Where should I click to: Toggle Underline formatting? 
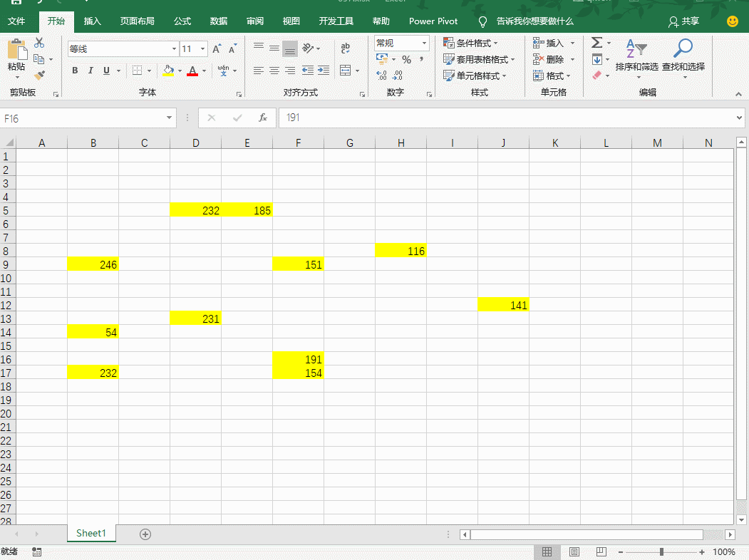tap(106, 71)
